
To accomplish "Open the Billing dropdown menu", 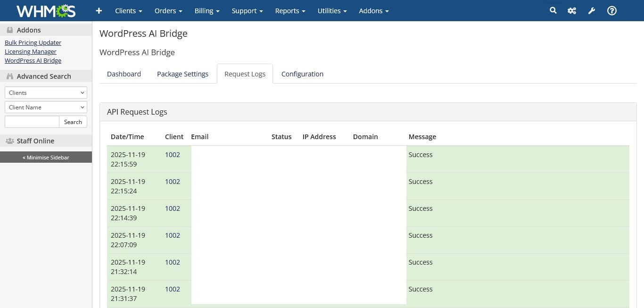I will 207,10.
